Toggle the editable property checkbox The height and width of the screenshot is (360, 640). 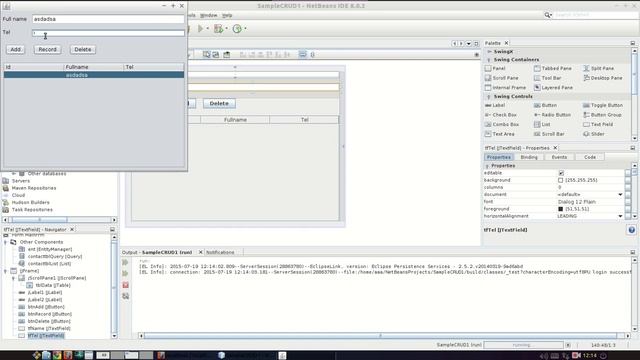coord(561,173)
